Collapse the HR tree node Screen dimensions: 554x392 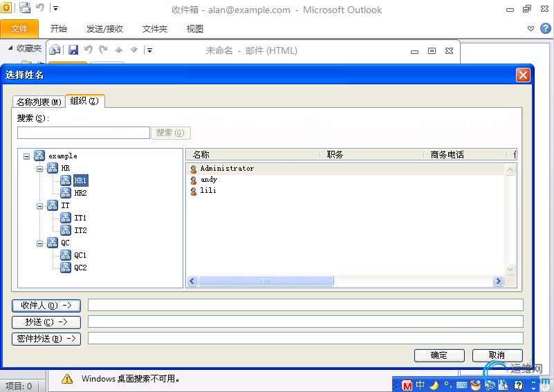tap(39, 169)
